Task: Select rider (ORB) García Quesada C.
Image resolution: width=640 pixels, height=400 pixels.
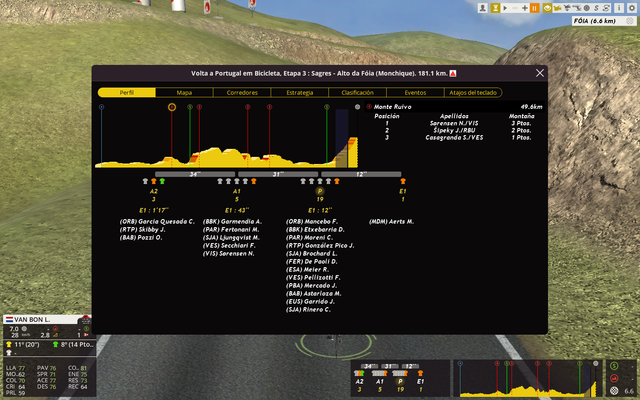Action: tap(157, 222)
